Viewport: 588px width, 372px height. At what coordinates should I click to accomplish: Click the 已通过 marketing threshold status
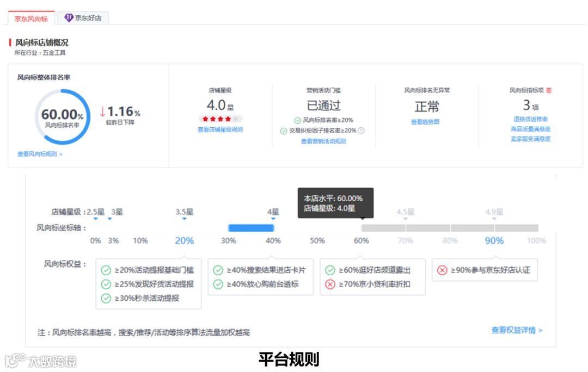click(x=323, y=106)
